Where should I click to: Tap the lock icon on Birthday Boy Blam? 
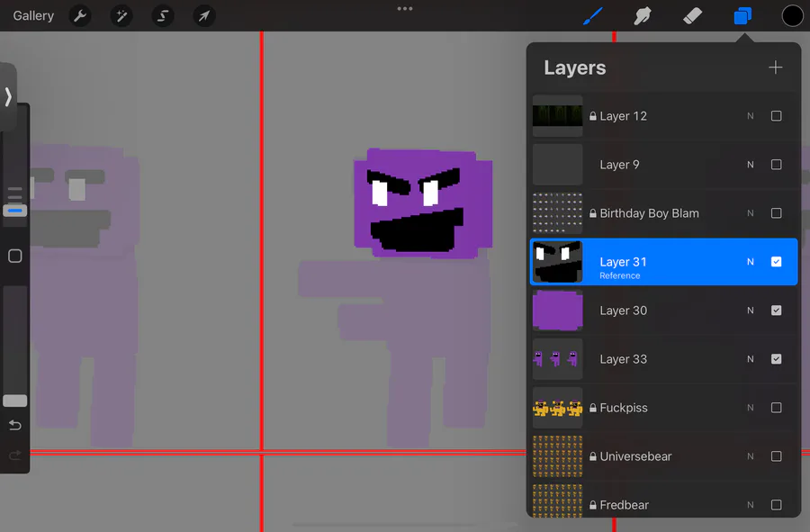[x=593, y=213]
